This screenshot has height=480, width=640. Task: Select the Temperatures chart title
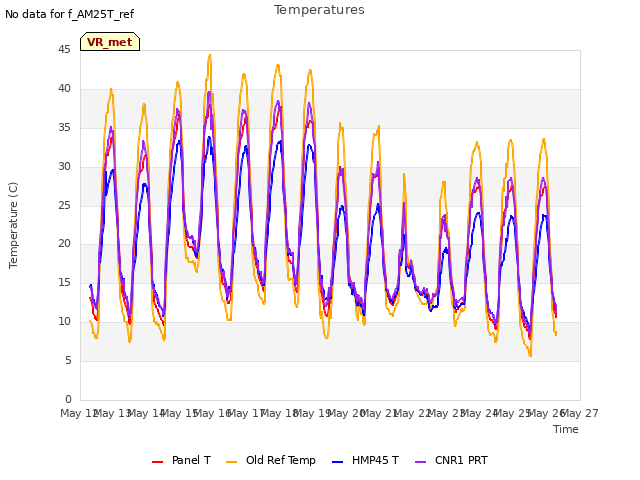coord(319,10)
